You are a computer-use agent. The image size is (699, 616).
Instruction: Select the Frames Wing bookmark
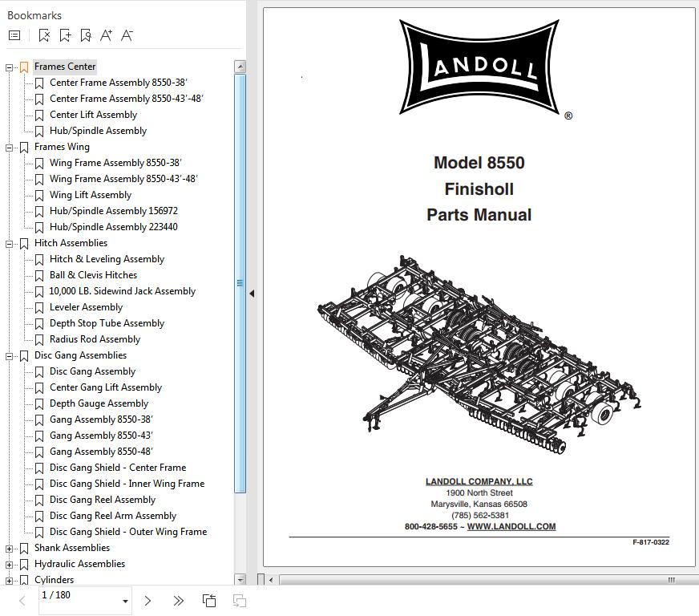(62, 147)
